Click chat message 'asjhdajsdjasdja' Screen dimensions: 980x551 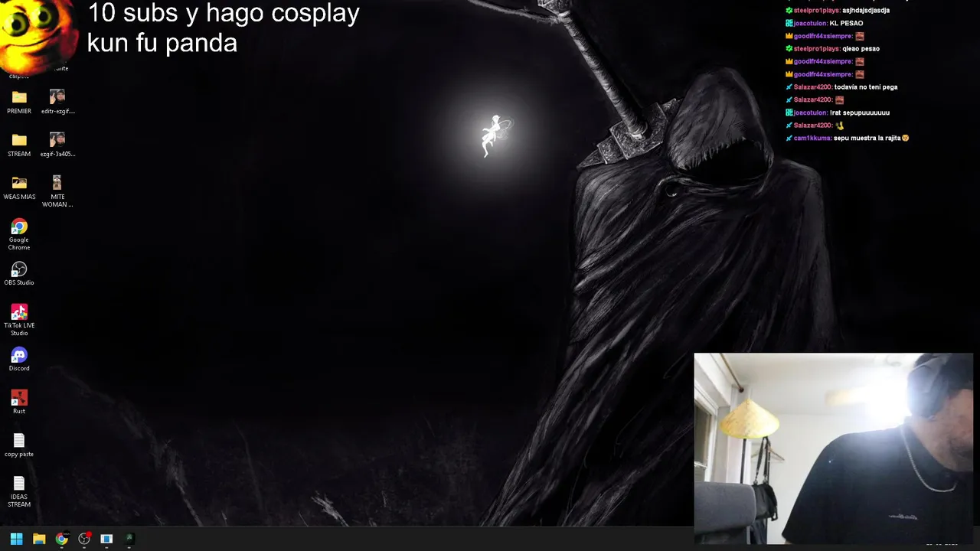click(865, 11)
